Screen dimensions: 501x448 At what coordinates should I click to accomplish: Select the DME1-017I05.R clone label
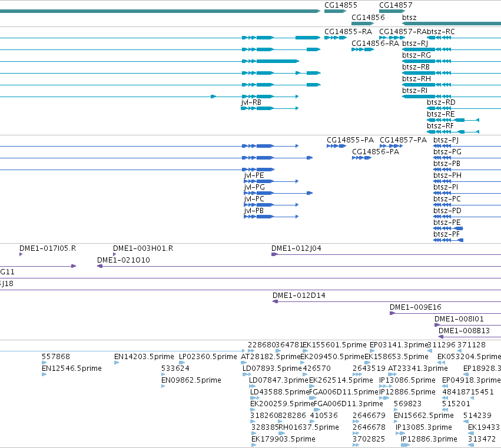point(48,248)
